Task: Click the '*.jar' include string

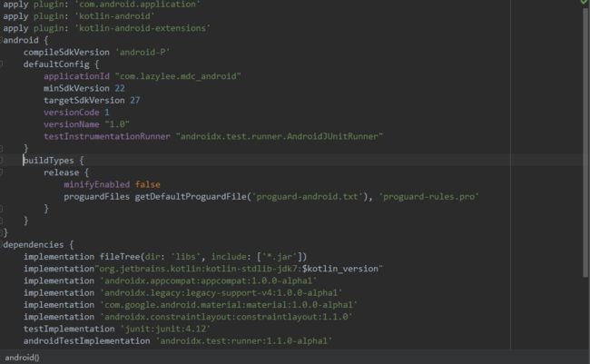Action: (x=280, y=257)
